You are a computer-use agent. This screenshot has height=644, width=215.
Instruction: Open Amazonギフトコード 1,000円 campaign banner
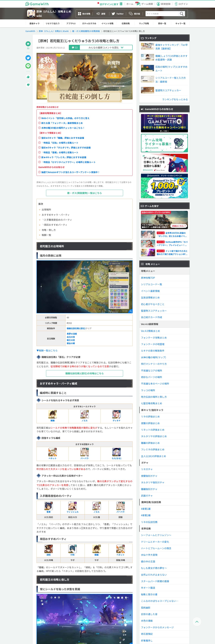(164, 186)
